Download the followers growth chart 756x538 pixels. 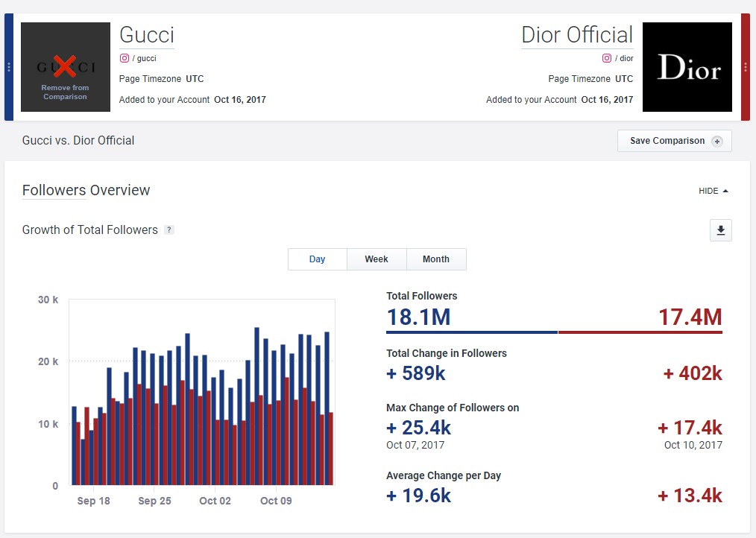pyautogui.click(x=720, y=231)
